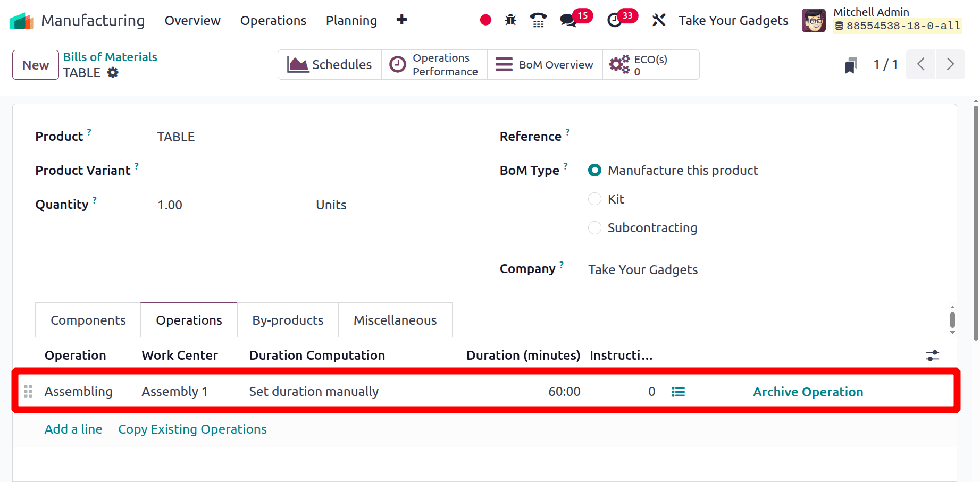Image resolution: width=980 pixels, height=482 pixels.
Task: Open Mitchell Admin user avatar
Action: 814,21
